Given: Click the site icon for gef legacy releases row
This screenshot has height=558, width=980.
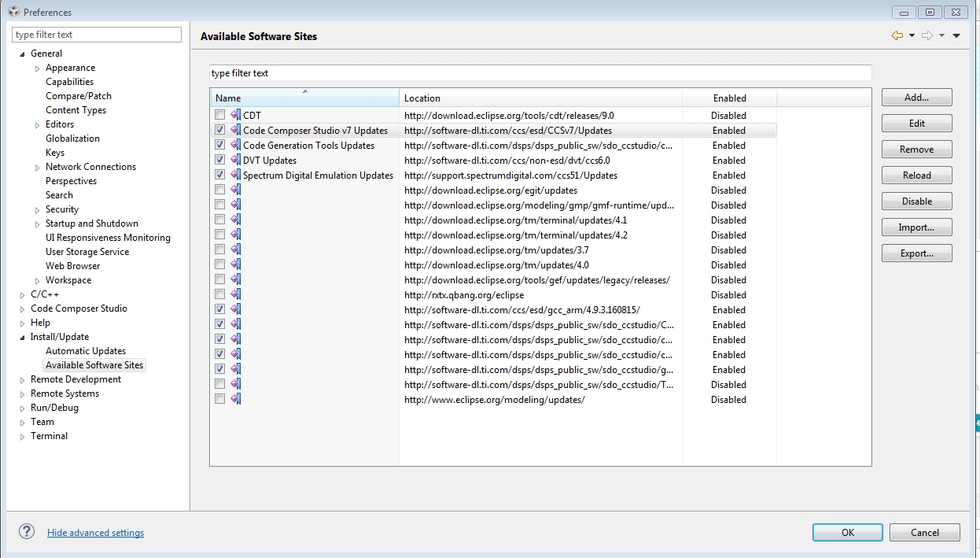Looking at the screenshot, I should [235, 279].
